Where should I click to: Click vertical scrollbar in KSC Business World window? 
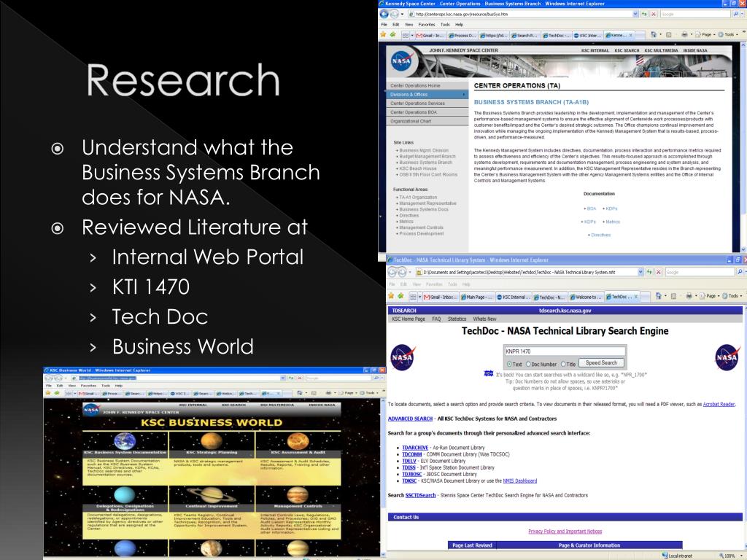coord(383,477)
